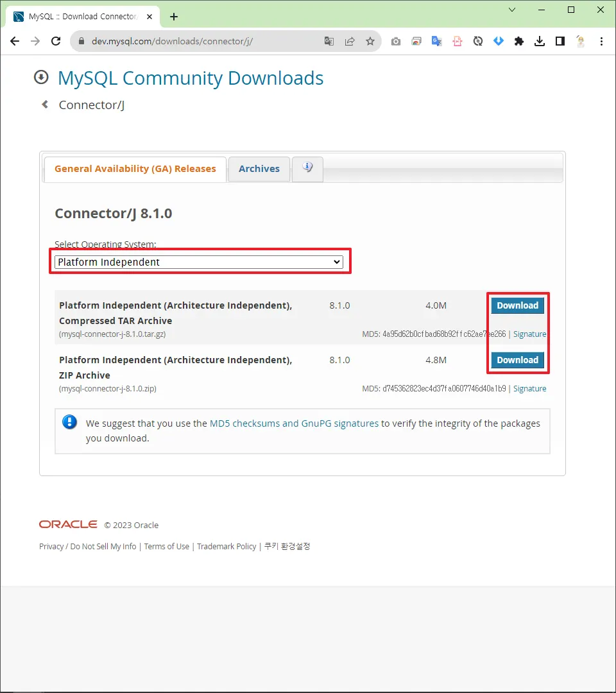Click the mysql-connector-j-8.1.0.zip filename text

108,388
